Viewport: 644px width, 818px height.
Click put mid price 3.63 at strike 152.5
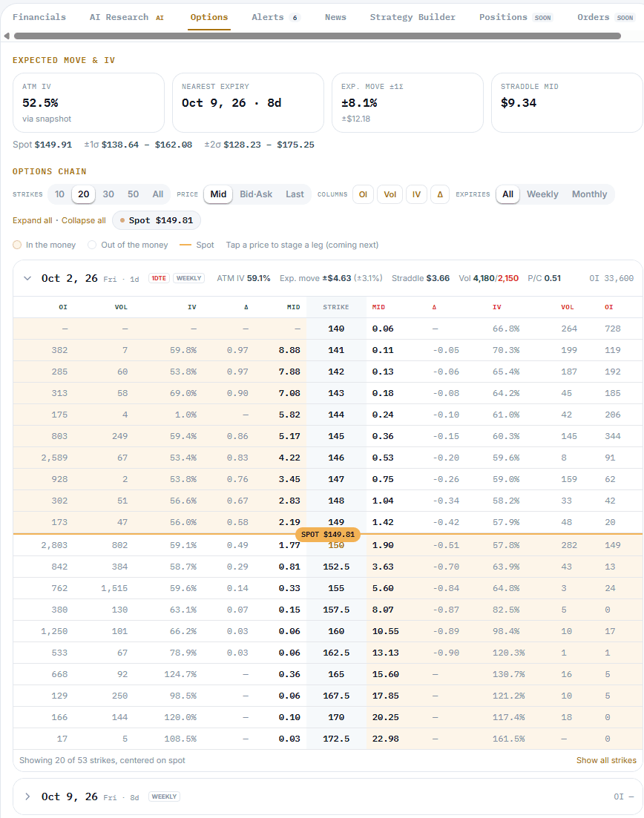(383, 567)
